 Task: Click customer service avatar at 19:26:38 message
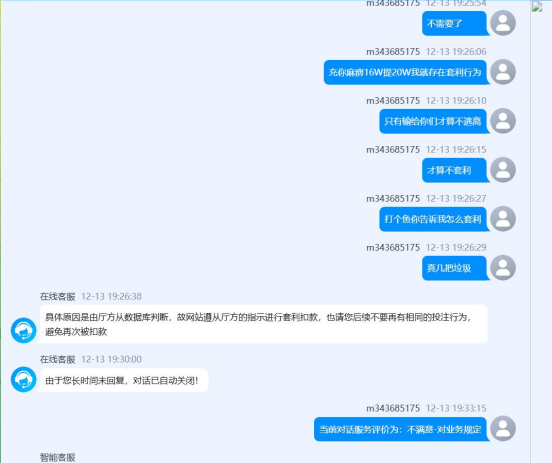tap(24, 330)
